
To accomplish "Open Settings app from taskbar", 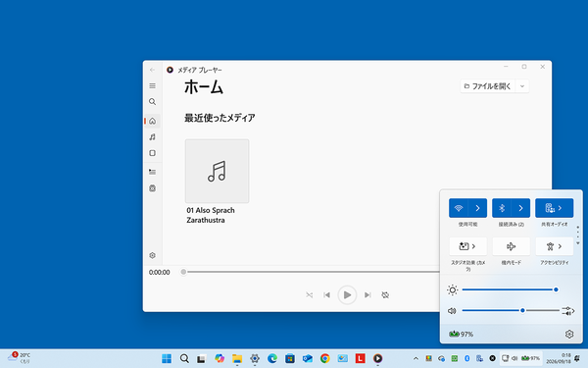I will pyautogui.click(x=255, y=358).
